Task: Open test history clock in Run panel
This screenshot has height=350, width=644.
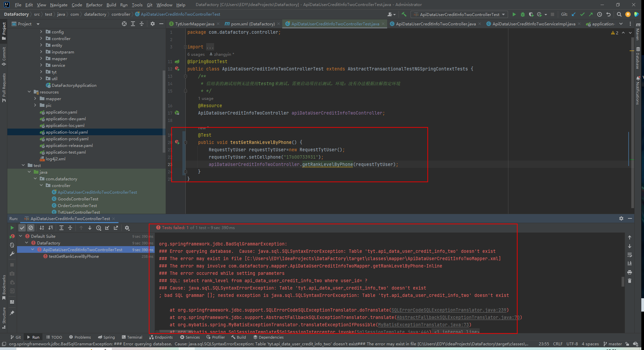Action: [99, 228]
